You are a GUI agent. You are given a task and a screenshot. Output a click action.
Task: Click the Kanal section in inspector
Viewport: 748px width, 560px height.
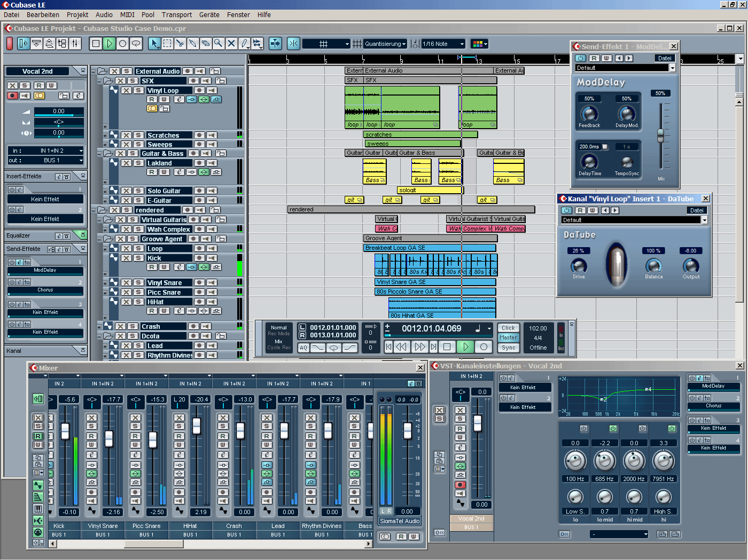point(46,351)
